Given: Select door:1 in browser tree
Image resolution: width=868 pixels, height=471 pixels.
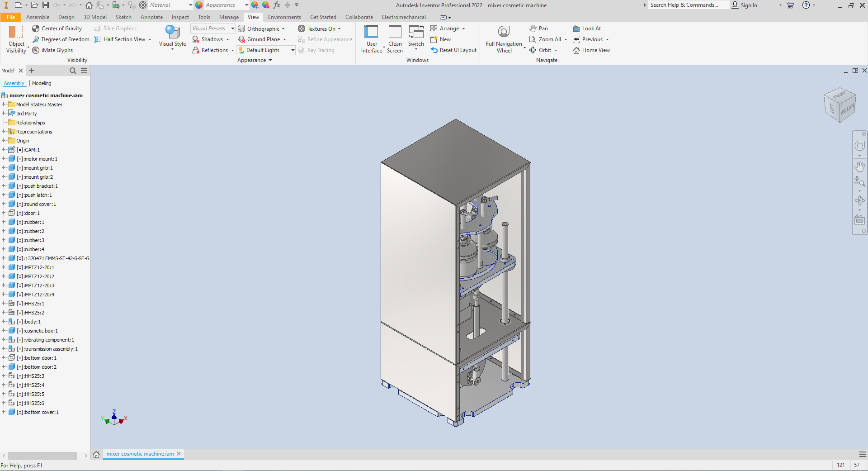Looking at the screenshot, I should click(x=28, y=213).
